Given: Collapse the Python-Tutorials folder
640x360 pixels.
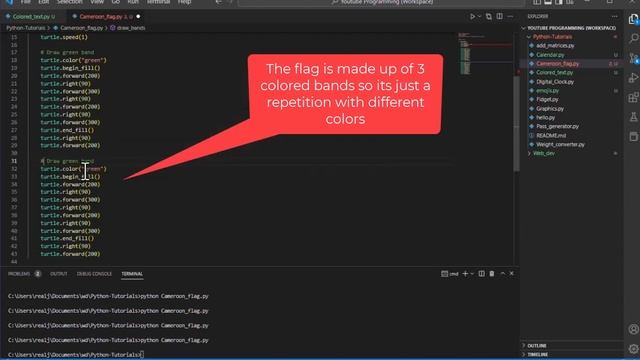Looking at the screenshot, I should point(552,37).
